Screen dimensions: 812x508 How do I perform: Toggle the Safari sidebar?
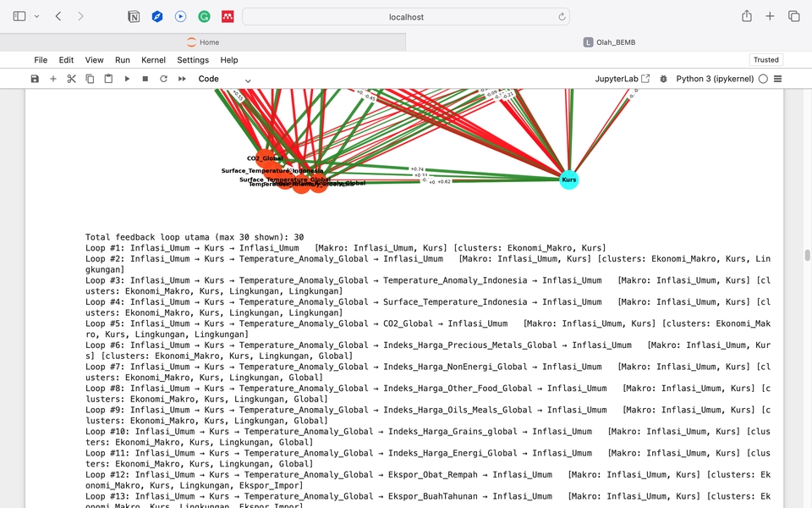tap(19, 16)
